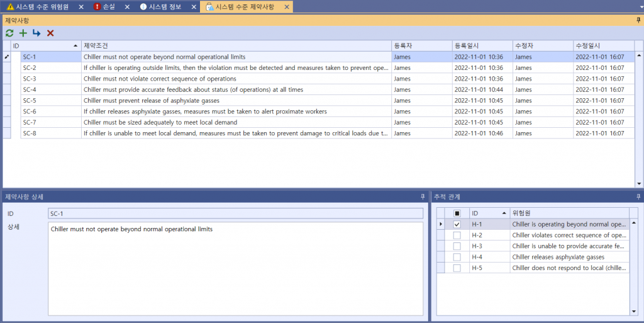Switch to the 시스템 정보 tab
Viewport: 644px width, 323px height.
pyautogui.click(x=162, y=7)
